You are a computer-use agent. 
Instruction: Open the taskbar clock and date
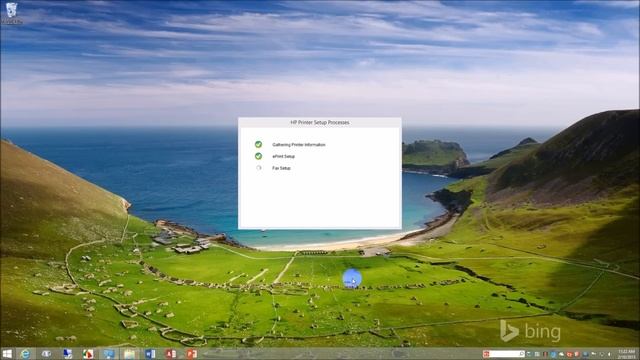(x=627, y=354)
